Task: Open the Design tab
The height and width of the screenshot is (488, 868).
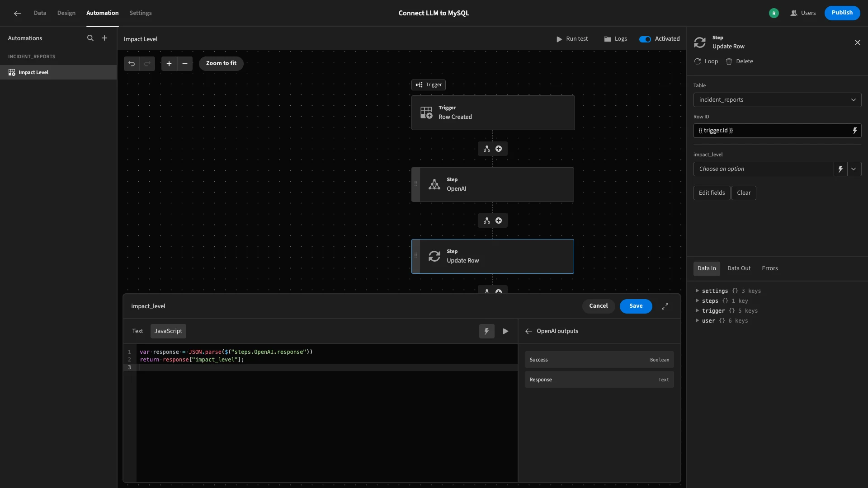Action: (x=66, y=13)
